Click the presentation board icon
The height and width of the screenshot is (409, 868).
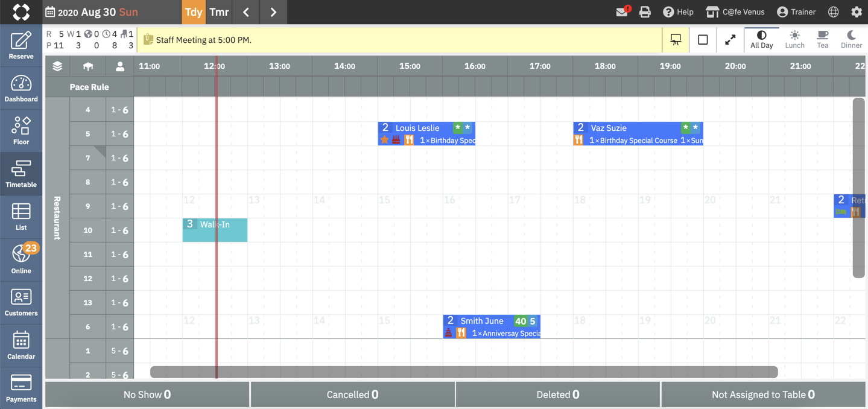pos(676,40)
